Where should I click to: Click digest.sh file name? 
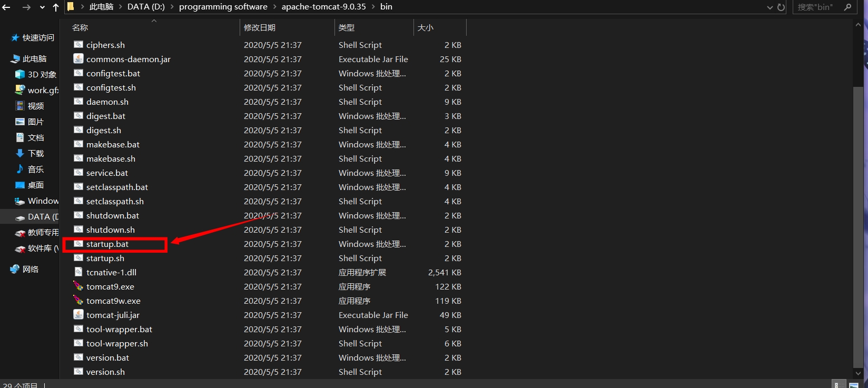coord(104,130)
